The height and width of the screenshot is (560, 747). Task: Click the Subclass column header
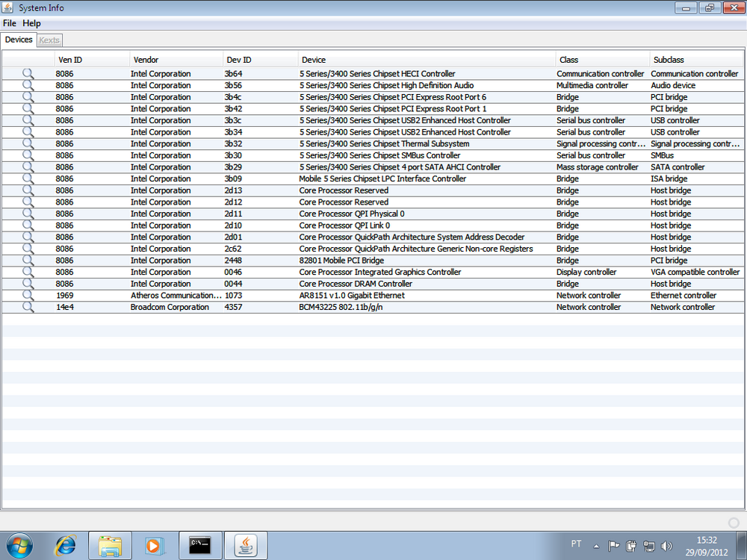tap(669, 60)
